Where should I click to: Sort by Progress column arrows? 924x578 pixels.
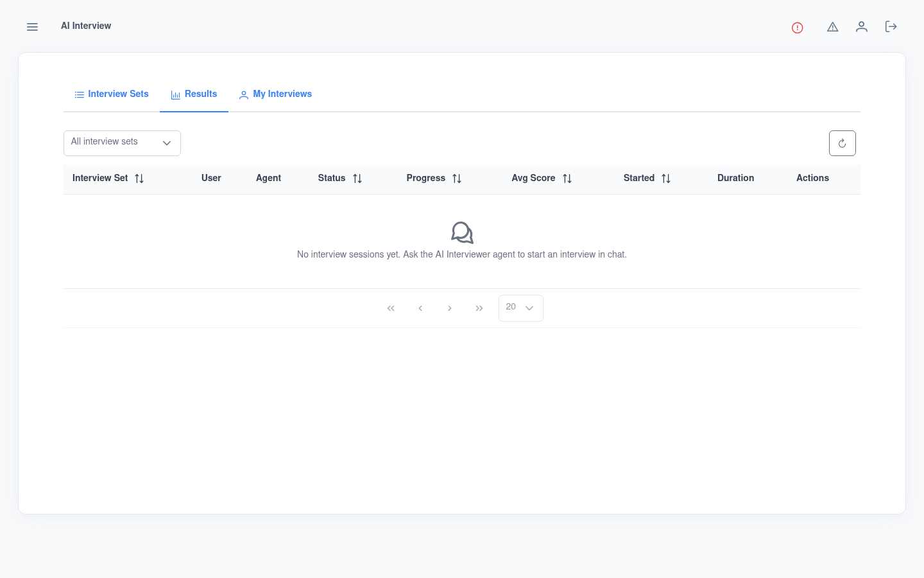pyautogui.click(x=457, y=179)
